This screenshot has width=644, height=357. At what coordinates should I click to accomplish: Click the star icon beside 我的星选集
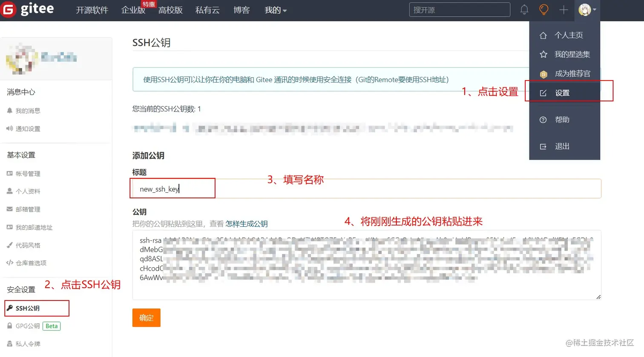[543, 54]
